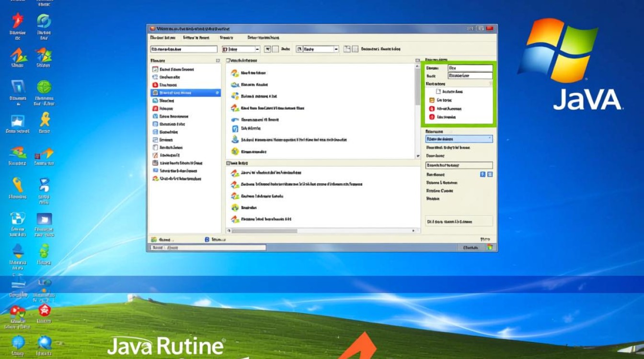
Task: Select the first item icon in center list
Action: point(235,73)
